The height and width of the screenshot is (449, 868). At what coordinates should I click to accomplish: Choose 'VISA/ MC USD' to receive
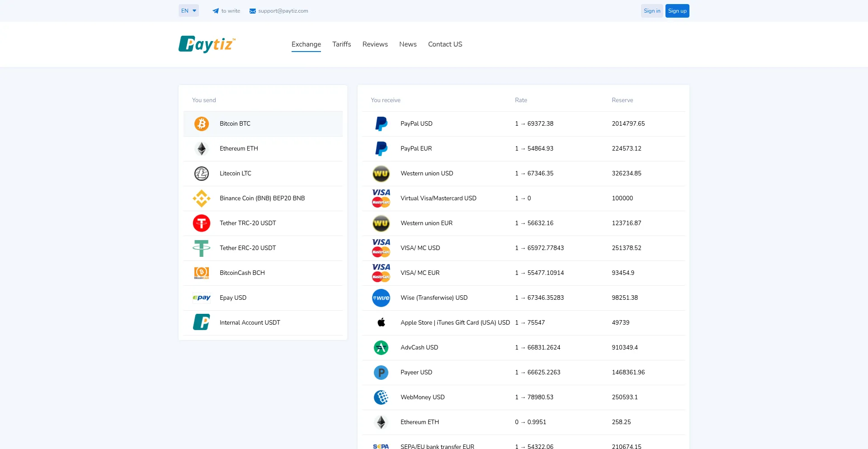coord(524,248)
